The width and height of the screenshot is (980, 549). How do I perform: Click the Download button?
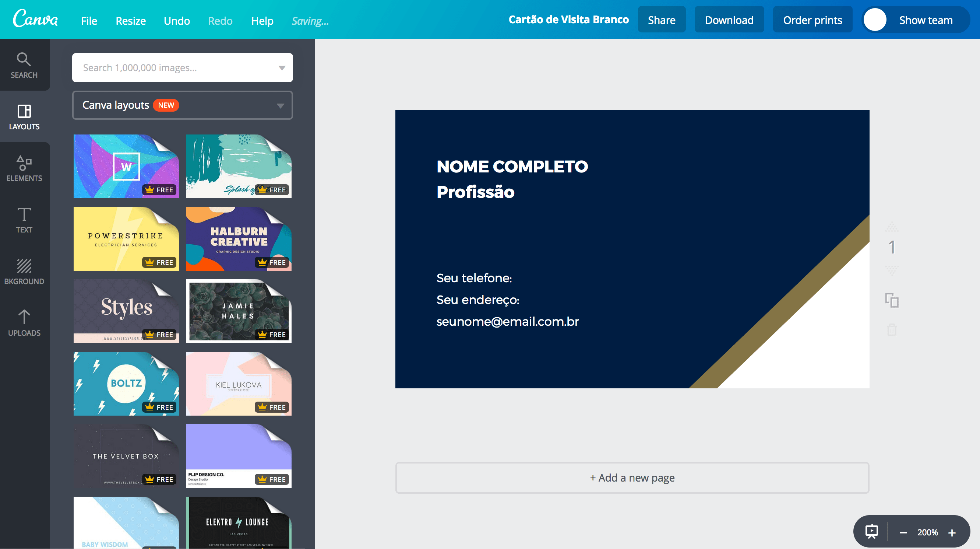tap(729, 20)
